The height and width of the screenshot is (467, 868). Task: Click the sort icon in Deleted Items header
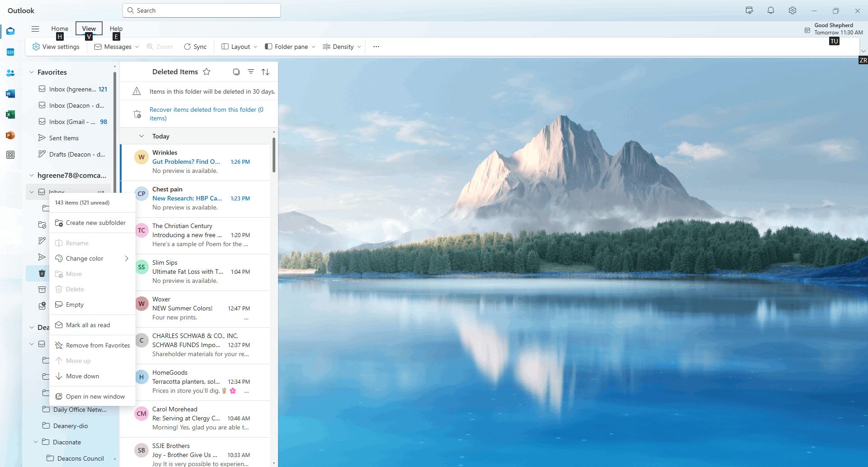[x=265, y=71]
